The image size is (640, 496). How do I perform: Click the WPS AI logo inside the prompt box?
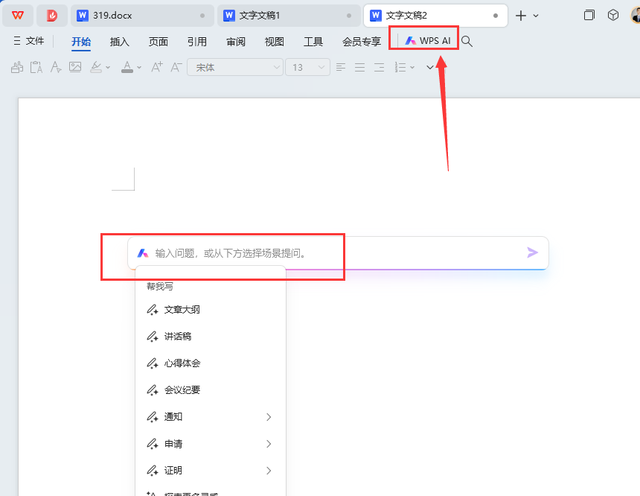[142, 253]
